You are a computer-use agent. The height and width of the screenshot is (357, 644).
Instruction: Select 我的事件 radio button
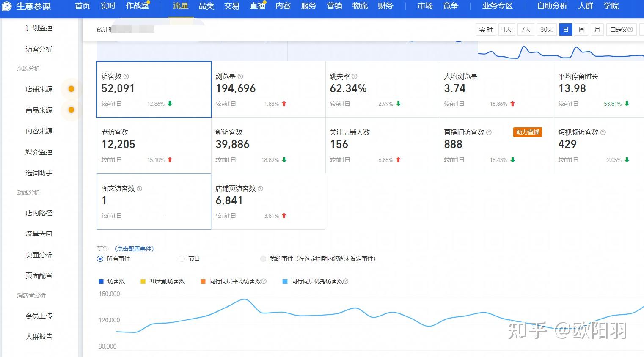coord(263,259)
